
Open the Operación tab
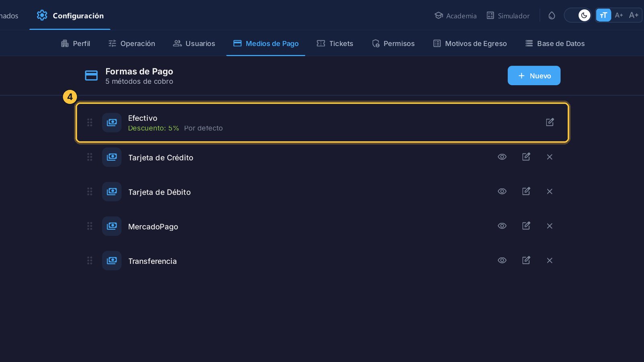click(x=132, y=43)
